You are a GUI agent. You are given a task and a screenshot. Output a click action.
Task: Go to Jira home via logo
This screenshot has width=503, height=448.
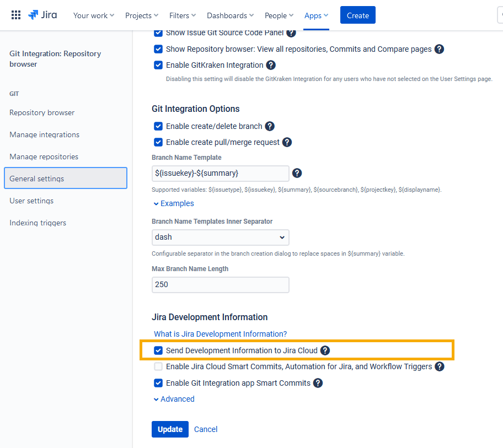42,15
